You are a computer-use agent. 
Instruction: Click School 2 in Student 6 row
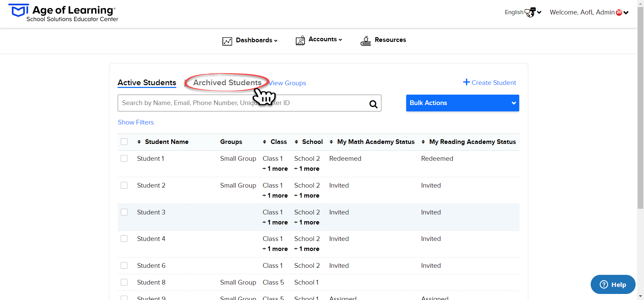[x=307, y=265]
